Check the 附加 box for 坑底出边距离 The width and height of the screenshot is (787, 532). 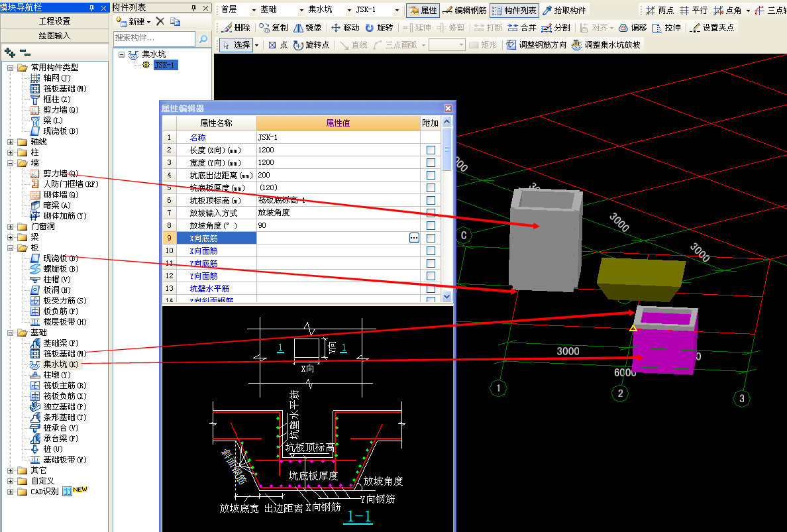coord(431,175)
